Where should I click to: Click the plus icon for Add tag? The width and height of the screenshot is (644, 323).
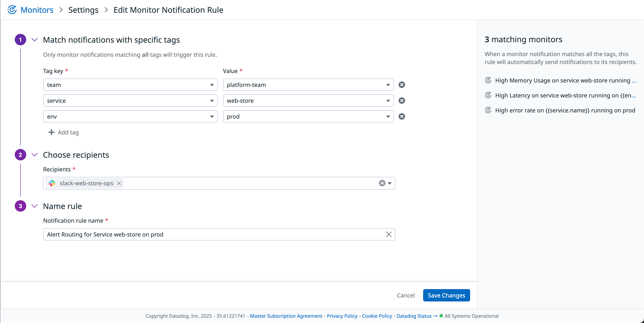(x=51, y=132)
